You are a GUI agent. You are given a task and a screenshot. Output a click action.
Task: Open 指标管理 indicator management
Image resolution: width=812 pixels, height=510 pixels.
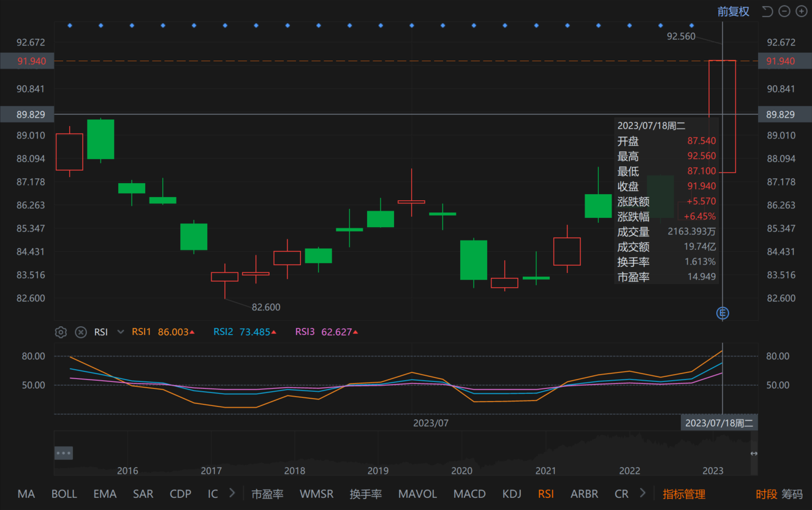tap(684, 494)
